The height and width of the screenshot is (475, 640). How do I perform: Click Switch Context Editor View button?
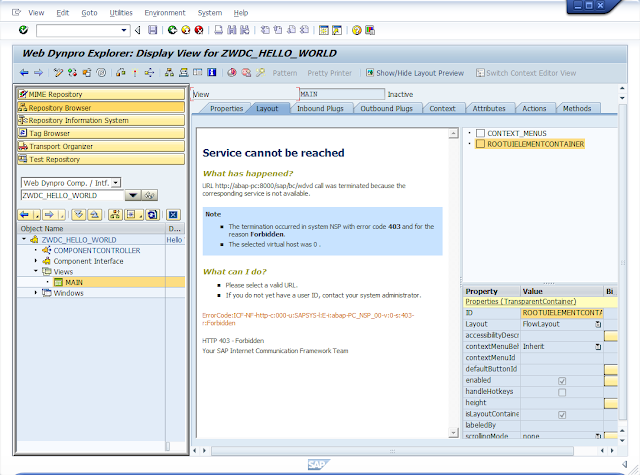pos(526,73)
